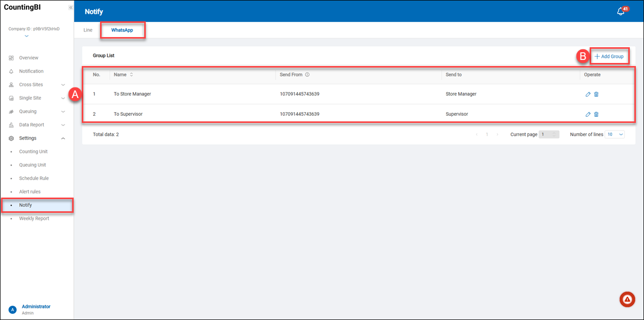Select the WhatsApp tab
The image size is (644, 320).
pyautogui.click(x=122, y=30)
